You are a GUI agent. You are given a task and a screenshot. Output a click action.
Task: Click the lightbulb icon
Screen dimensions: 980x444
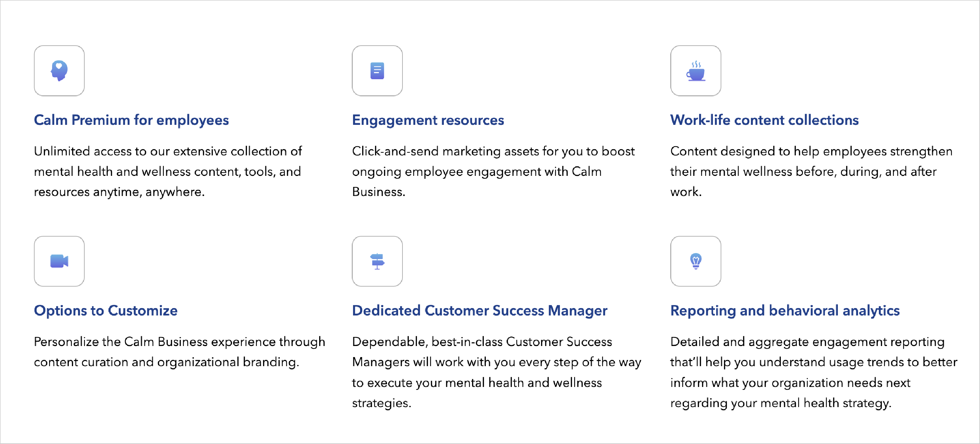pos(695,261)
